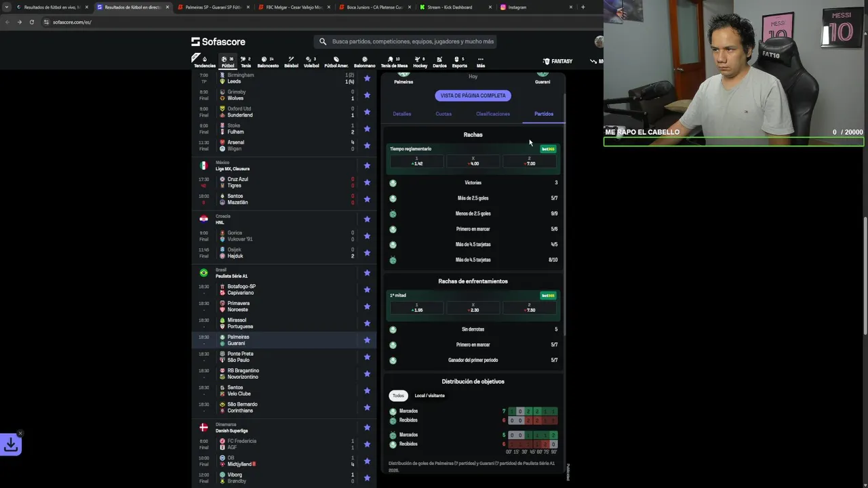The height and width of the screenshot is (488, 868).
Task: Select the Partidos tab
Action: coord(544,114)
